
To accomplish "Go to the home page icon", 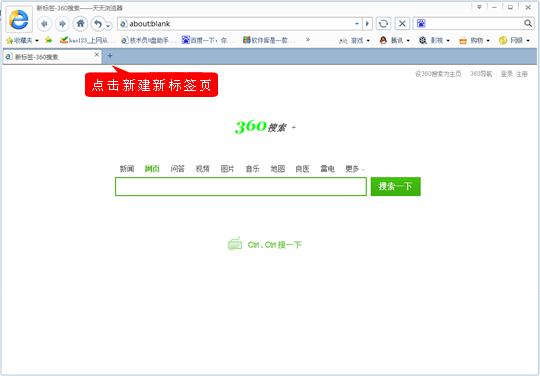I will point(81,24).
